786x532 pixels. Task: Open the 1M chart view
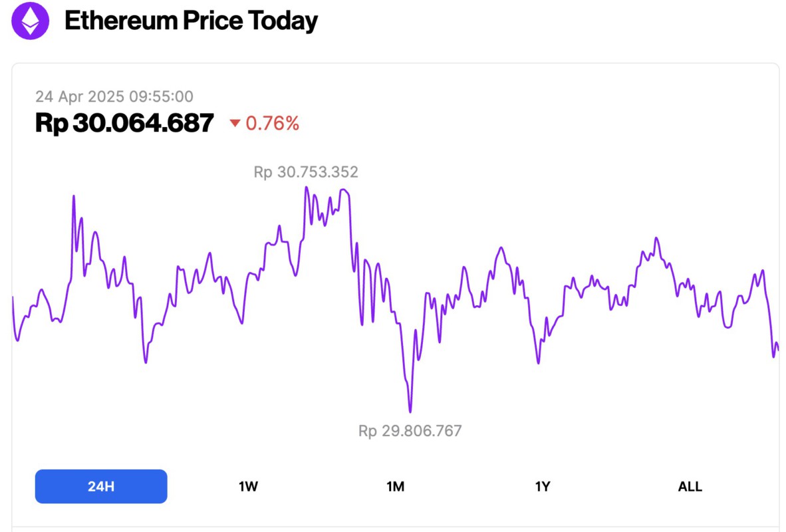(395, 486)
